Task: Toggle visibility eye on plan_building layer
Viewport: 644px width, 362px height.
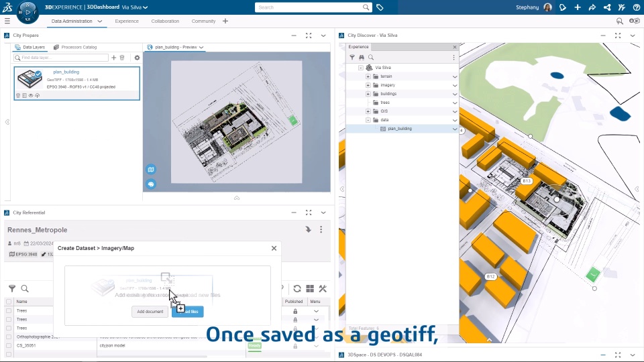Action: (31, 95)
